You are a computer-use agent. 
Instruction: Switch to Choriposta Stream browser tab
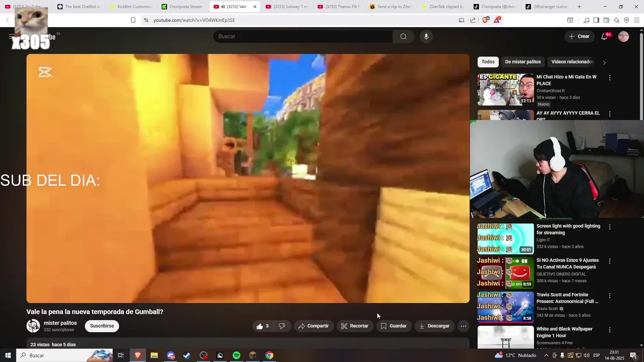click(x=182, y=7)
